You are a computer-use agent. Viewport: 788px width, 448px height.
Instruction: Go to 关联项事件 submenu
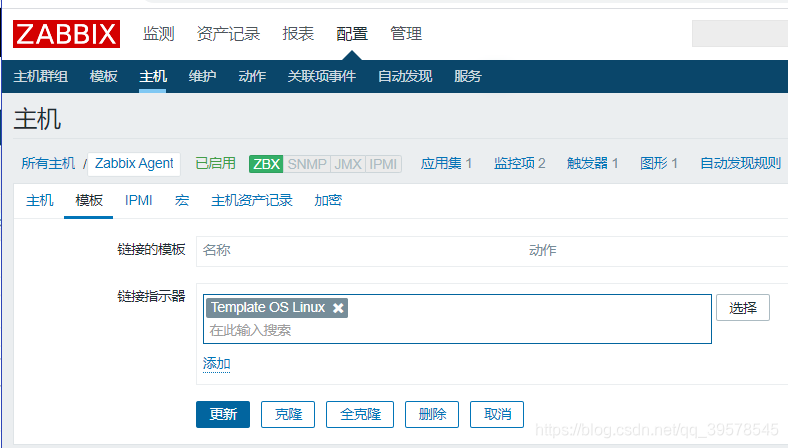[322, 76]
